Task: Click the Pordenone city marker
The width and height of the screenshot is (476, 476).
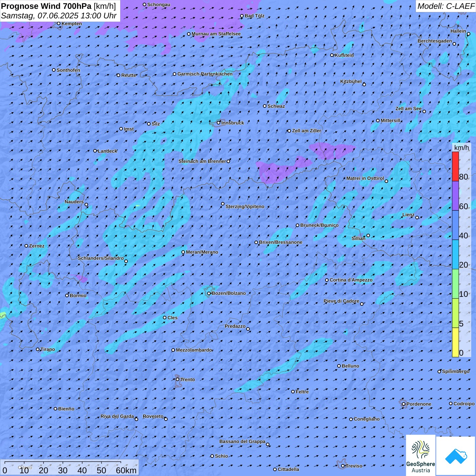Action: [404, 404]
